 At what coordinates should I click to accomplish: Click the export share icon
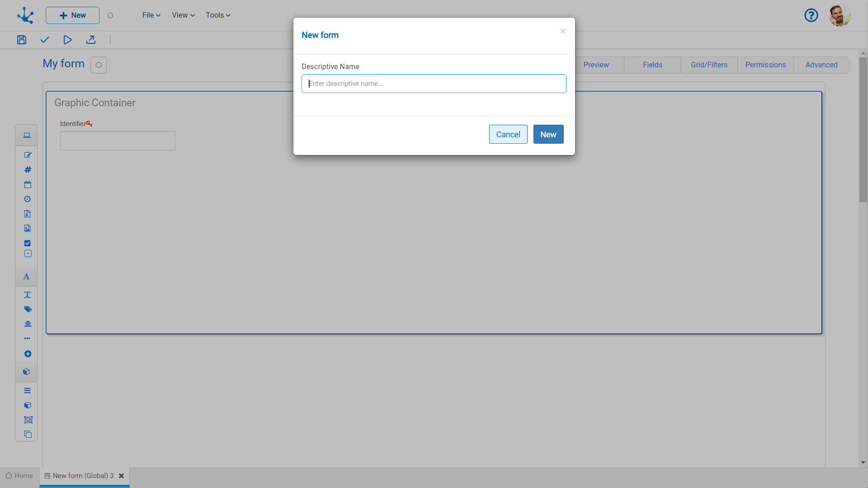coord(91,40)
